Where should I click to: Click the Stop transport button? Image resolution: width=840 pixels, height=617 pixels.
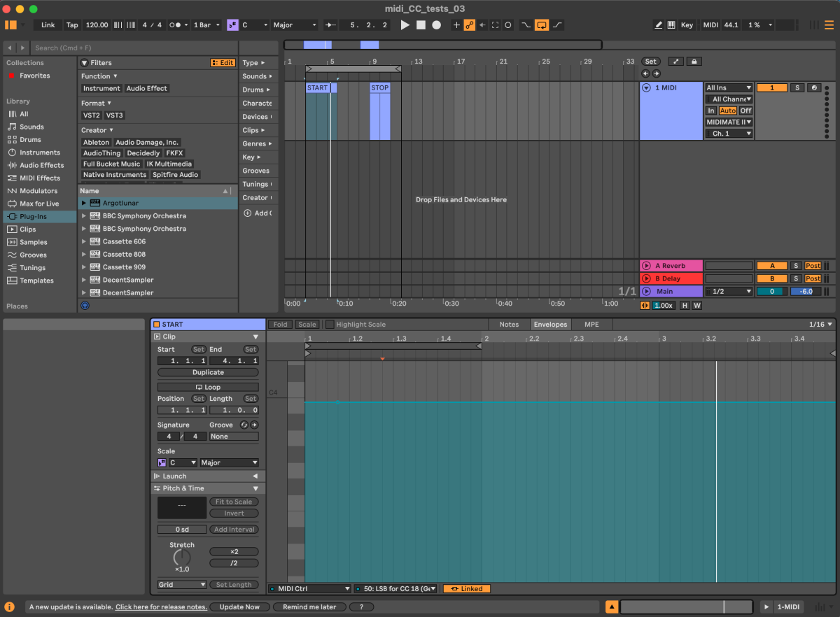click(421, 24)
